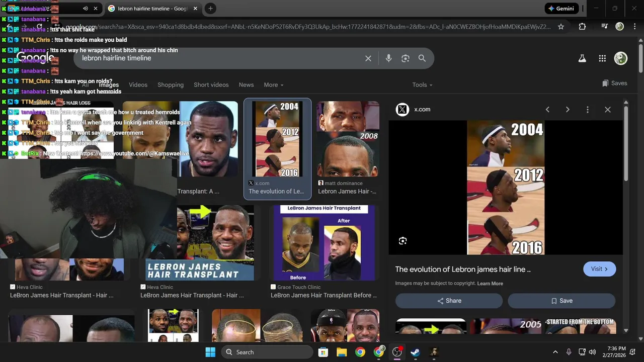This screenshot has width=644, height=362.
Task: Open 'The evolution of Lebron james hair line ..' title
Action: pos(463,269)
